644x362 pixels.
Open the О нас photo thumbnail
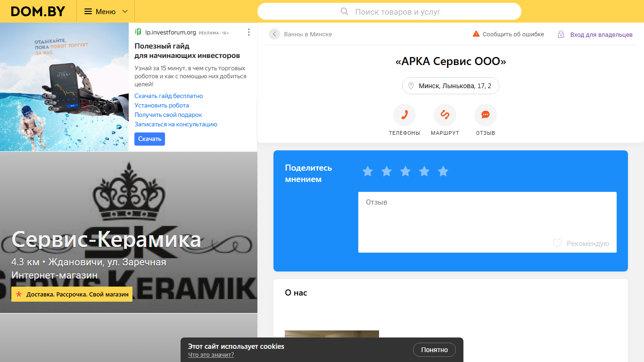(332, 334)
